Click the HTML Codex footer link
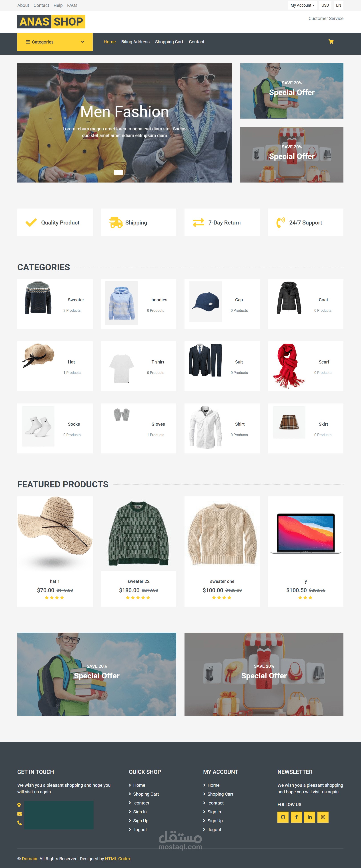Image resolution: width=361 pixels, height=868 pixels. [x=118, y=859]
